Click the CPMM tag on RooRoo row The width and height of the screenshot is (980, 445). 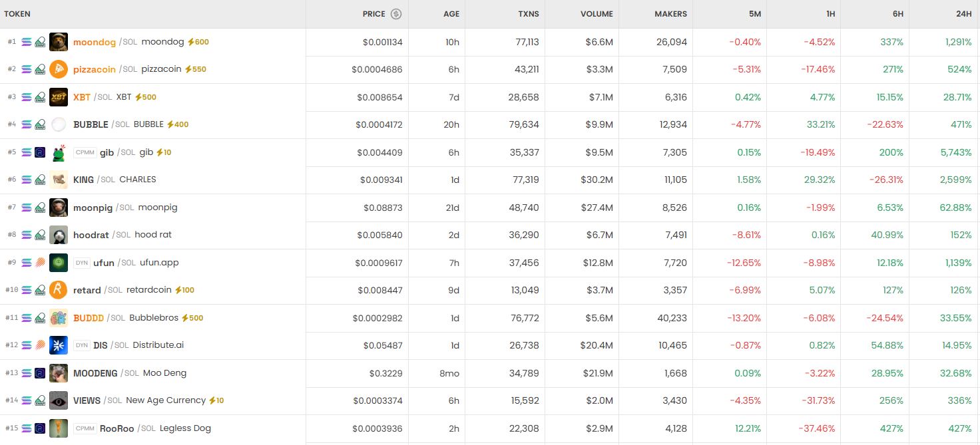pos(85,428)
